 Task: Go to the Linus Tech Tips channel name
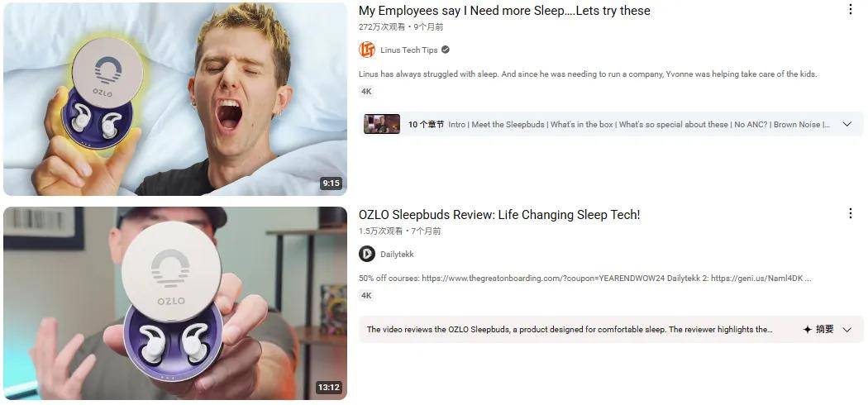(x=408, y=50)
